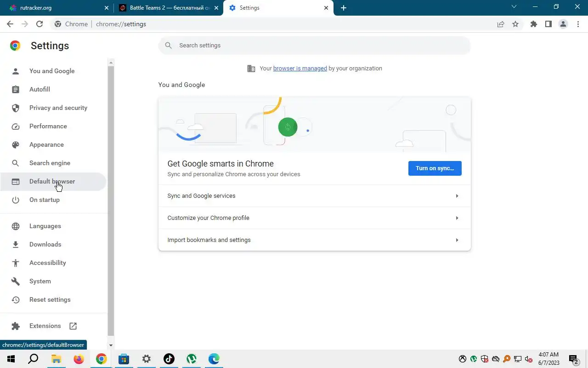Open System settings section

coord(53,281)
